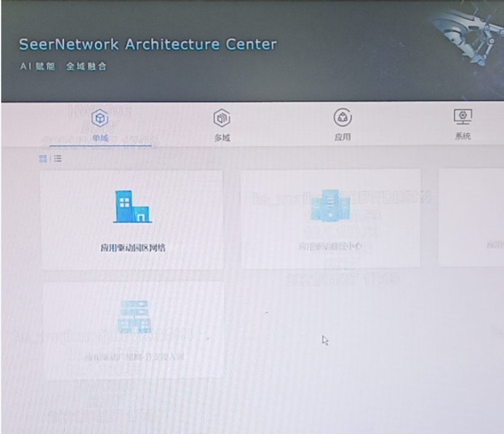Click the 应用驱动园区网络 label
This screenshot has height=434, width=504.
pyautogui.click(x=133, y=247)
